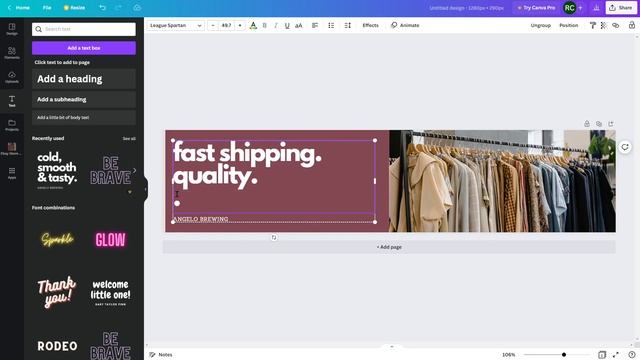The image size is (640, 360).
Task: Click the refresh circle beside canvas
Action: pos(624,147)
